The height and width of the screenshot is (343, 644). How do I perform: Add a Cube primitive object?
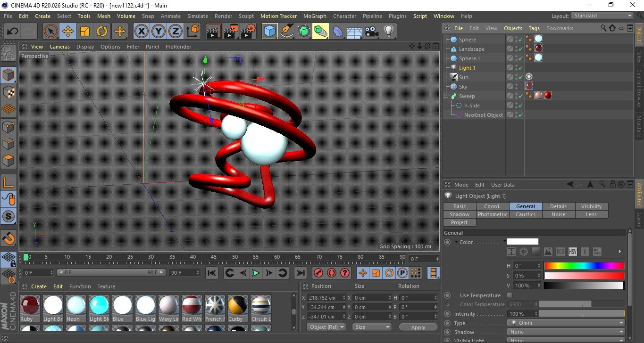point(269,32)
